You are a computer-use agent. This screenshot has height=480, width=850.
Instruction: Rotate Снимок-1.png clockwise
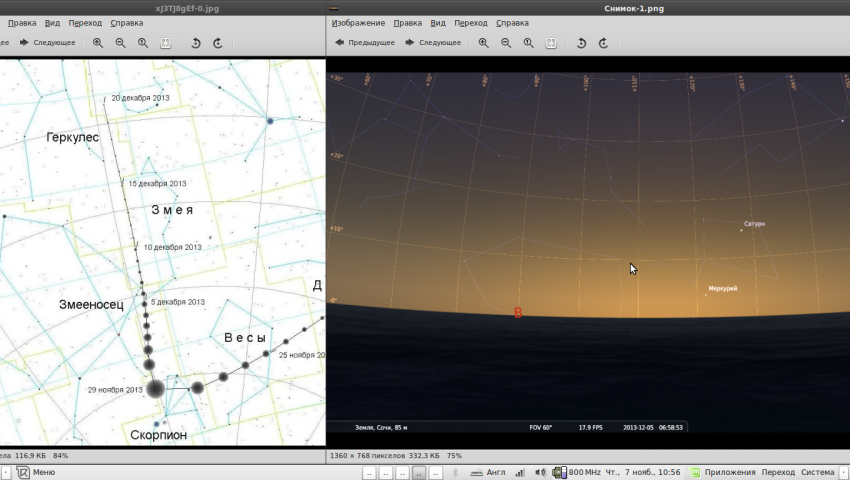point(603,43)
